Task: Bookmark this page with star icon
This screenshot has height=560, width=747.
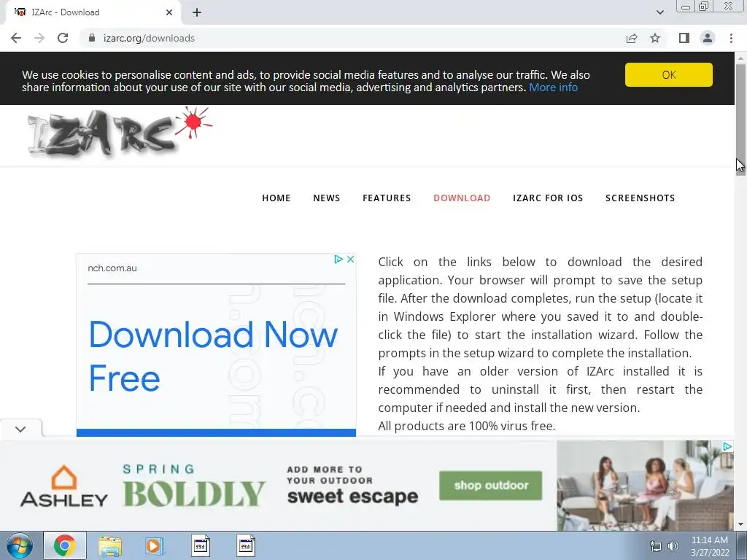Action: (655, 38)
